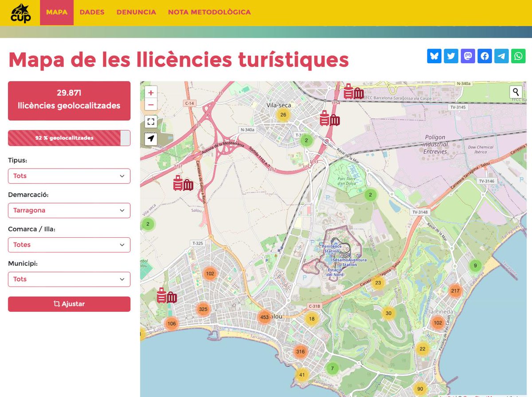Screen dimensions: 532x397
Task: Click the 92 % geolocalitzades progress bar
Action: (69, 138)
